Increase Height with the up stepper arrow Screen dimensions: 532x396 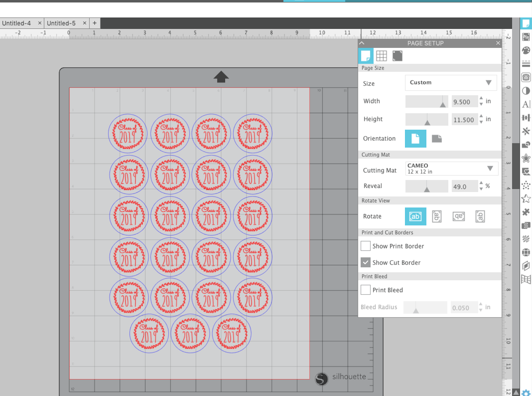tap(481, 116)
